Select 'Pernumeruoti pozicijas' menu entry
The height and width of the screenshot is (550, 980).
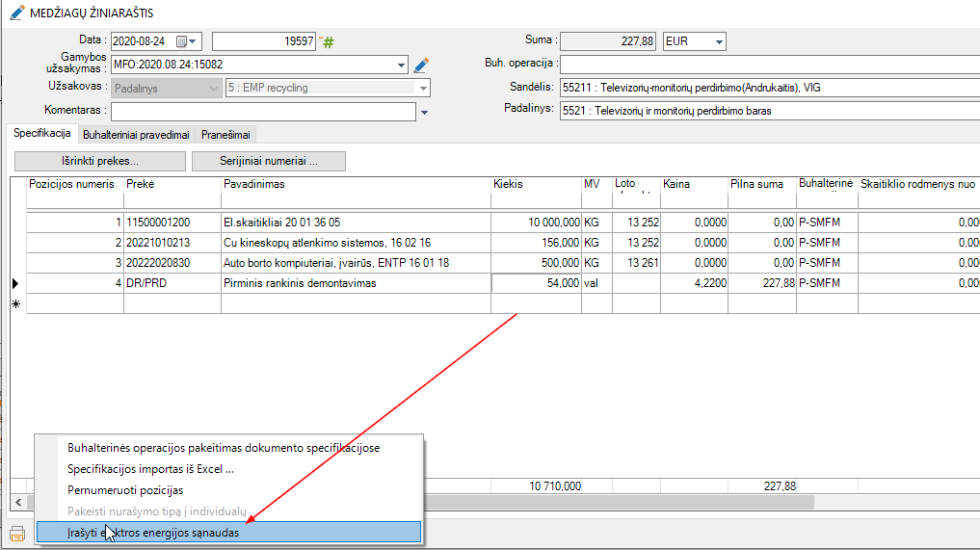click(x=125, y=490)
